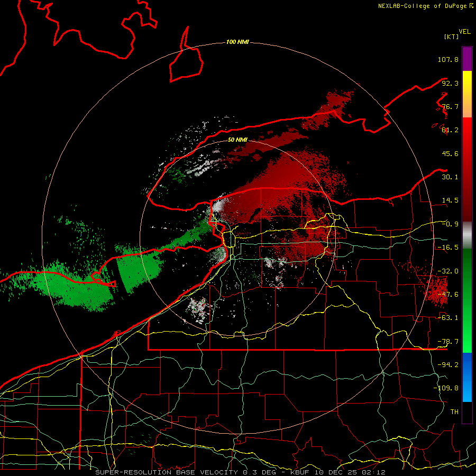
Task: Click the -16.5 legend value
Action: (448, 248)
